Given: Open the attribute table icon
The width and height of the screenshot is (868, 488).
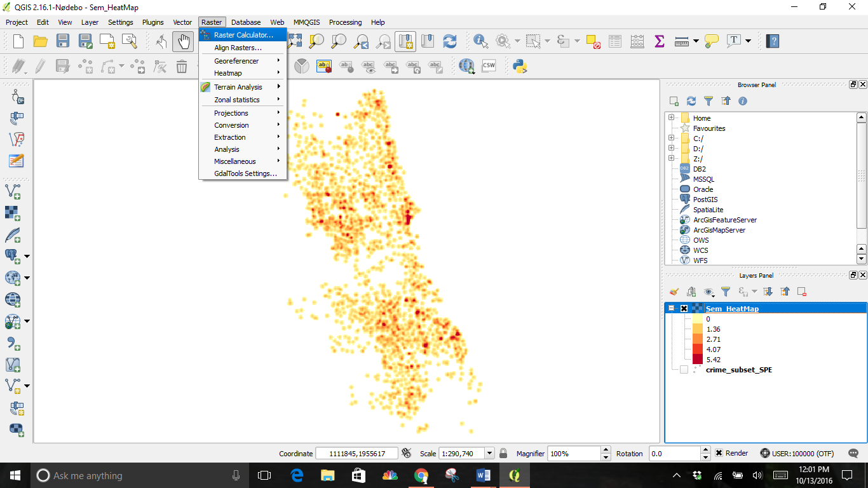Looking at the screenshot, I should (x=615, y=41).
